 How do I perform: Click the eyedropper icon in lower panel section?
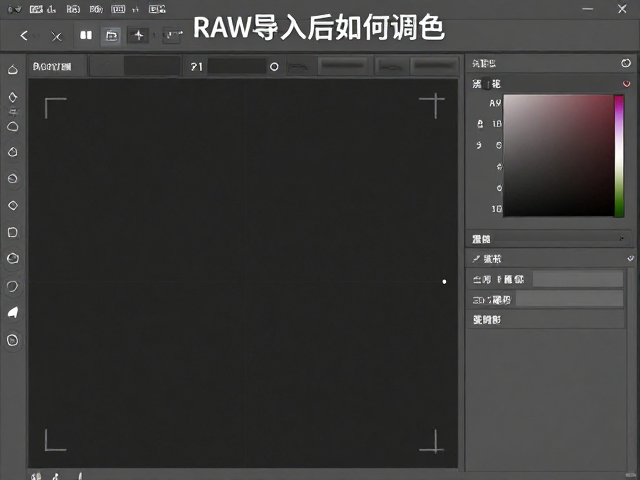pos(476,259)
